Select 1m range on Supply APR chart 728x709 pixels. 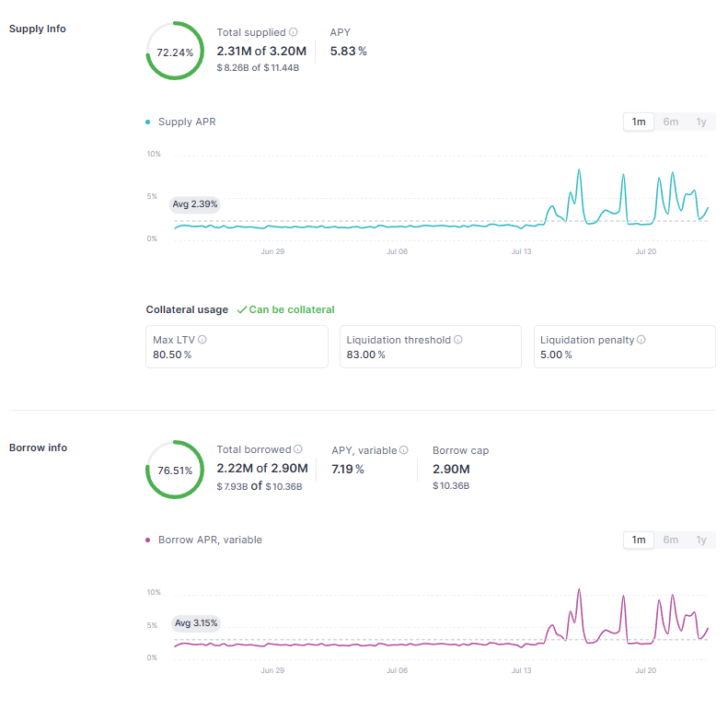[638, 122]
